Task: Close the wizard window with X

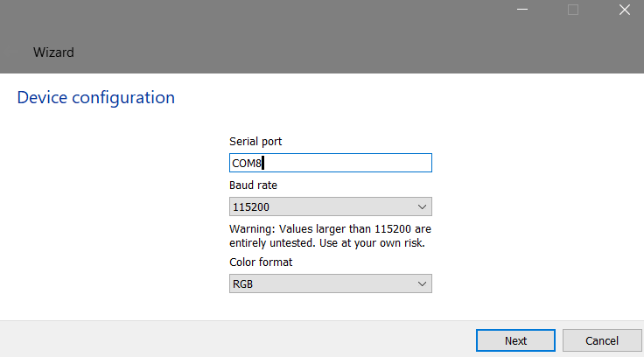Action: point(625,10)
